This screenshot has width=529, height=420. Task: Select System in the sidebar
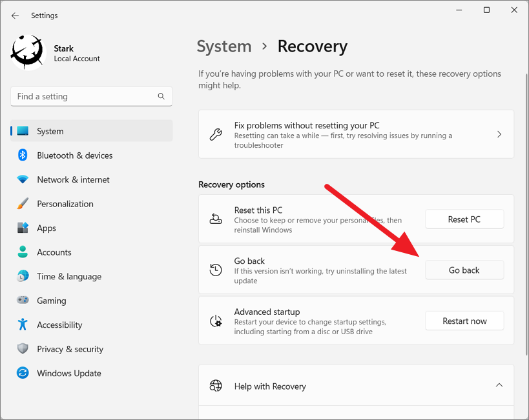(x=92, y=131)
